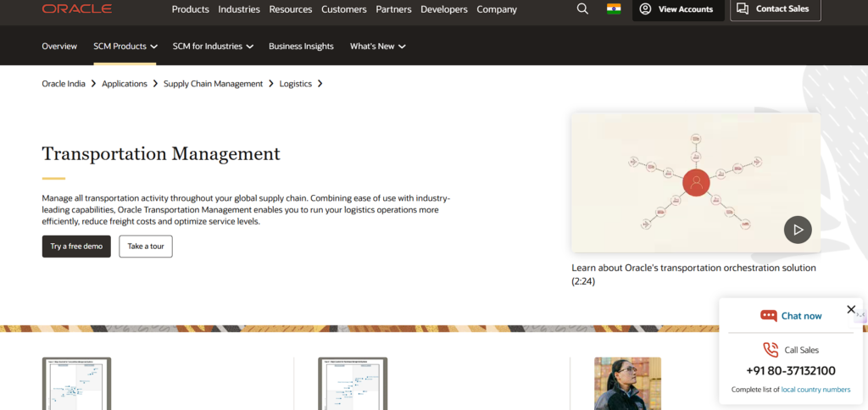Play the transportation orchestration video
This screenshot has width=868, height=410.
pyautogui.click(x=797, y=230)
